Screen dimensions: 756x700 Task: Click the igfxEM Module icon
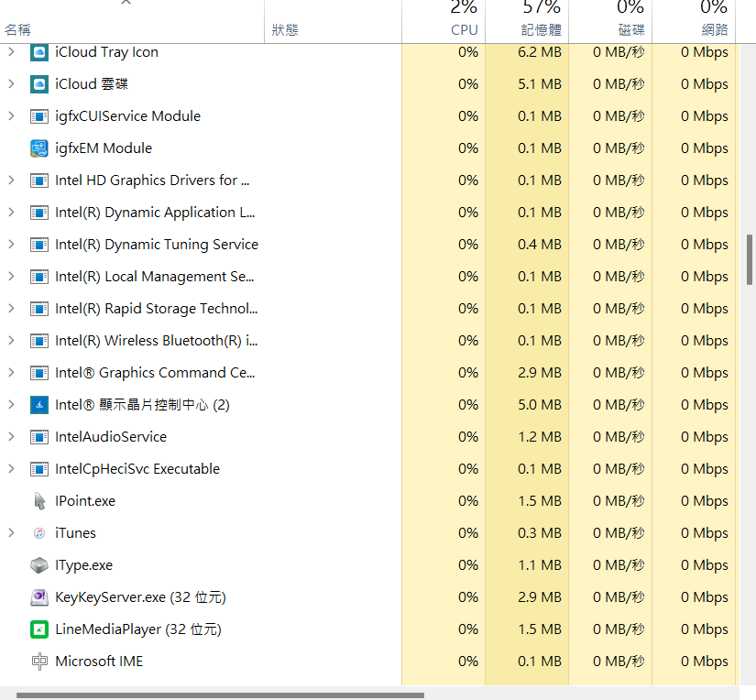click(x=39, y=148)
